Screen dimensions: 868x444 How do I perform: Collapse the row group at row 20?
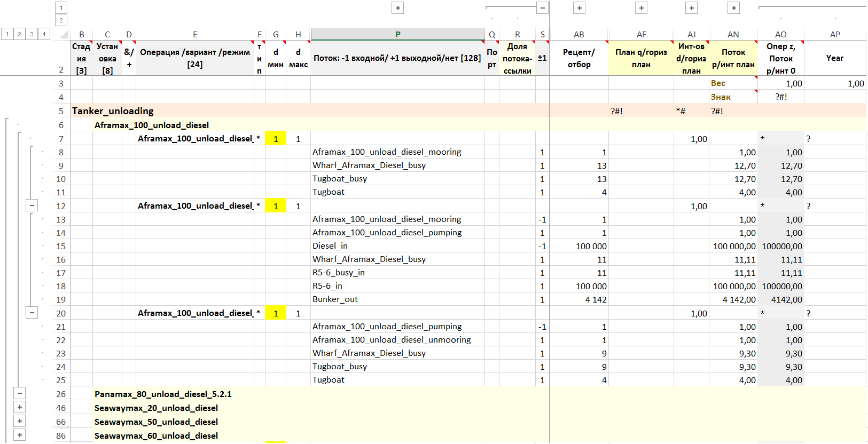[x=32, y=313]
